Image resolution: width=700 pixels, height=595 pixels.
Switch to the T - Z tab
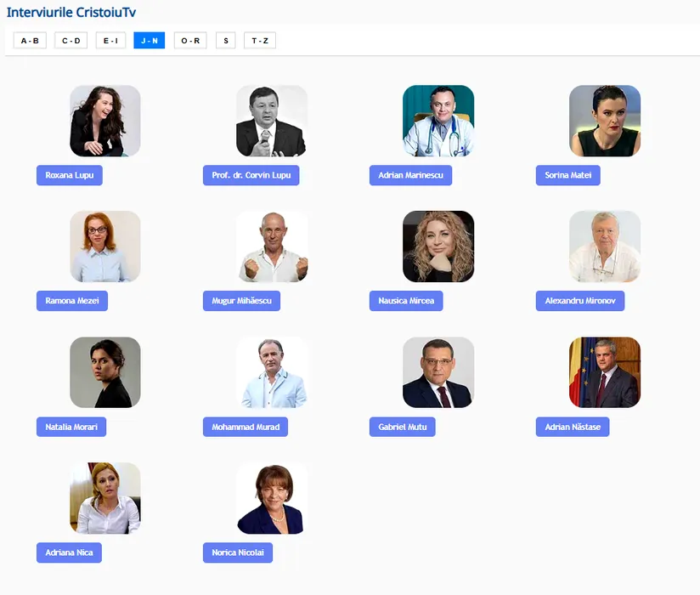pos(260,41)
